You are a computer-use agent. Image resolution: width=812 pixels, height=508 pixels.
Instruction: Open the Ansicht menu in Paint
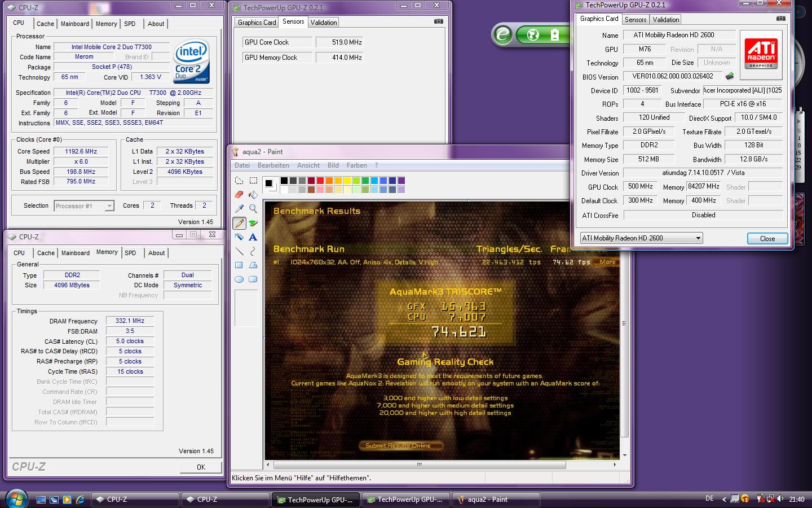click(308, 165)
